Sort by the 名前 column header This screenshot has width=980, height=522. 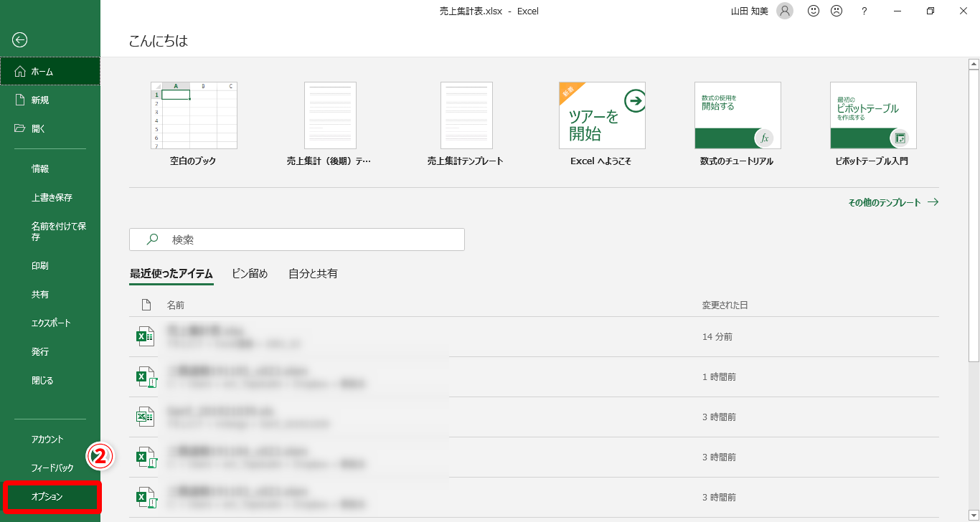(x=176, y=305)
